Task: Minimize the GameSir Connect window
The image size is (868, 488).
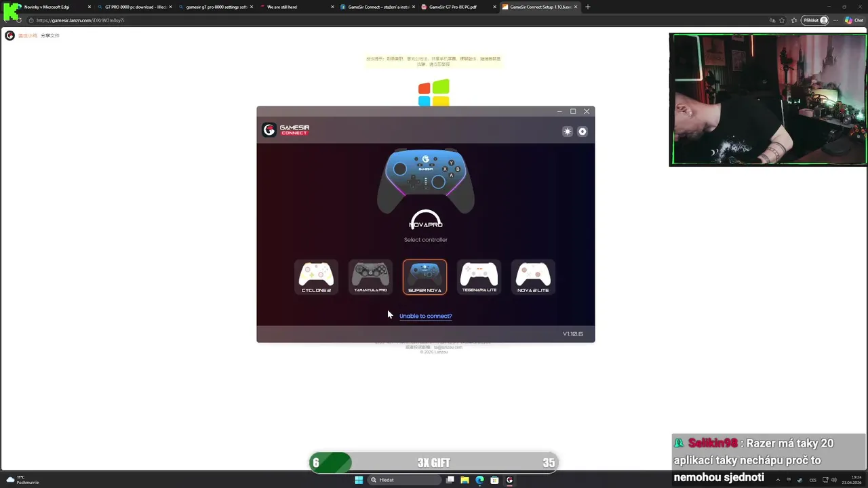Action: [559, 111]
